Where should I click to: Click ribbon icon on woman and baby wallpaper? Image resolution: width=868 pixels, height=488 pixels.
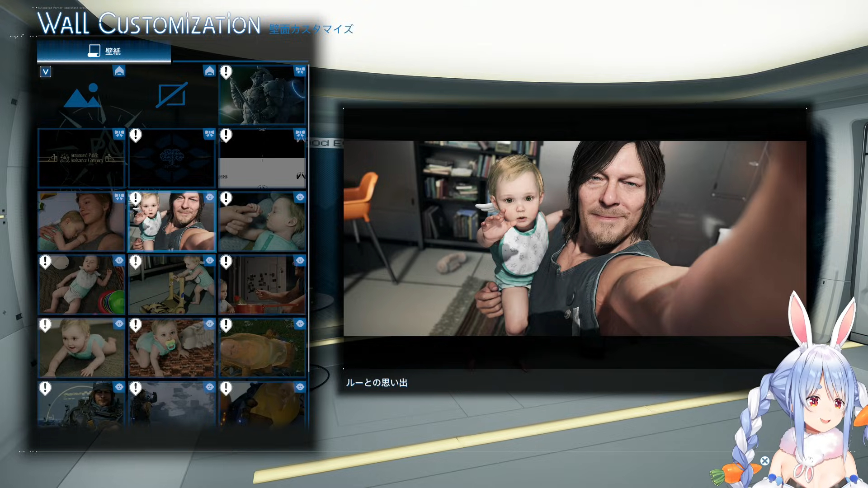point(119,197)
